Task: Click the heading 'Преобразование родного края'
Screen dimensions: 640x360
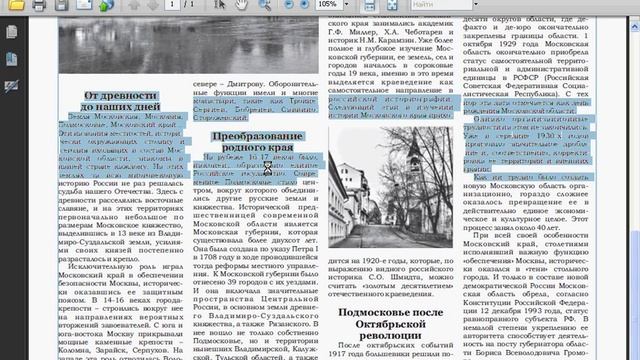Action: [x=257, y=141]
